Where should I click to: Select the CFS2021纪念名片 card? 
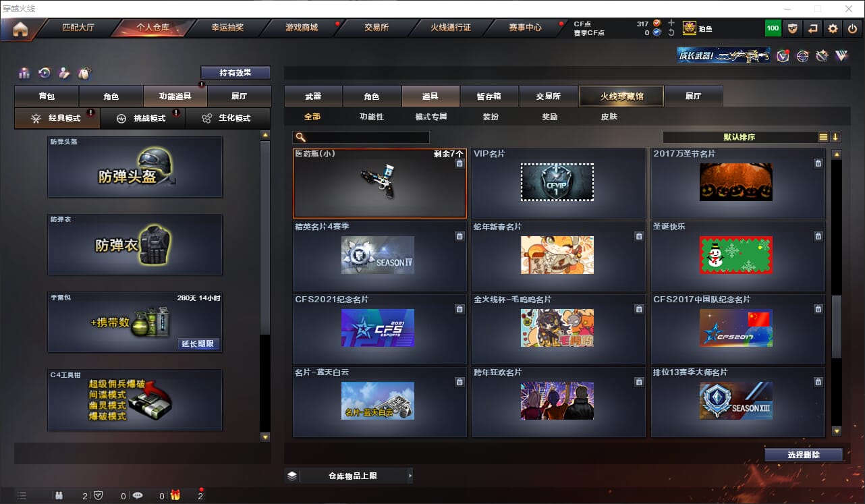[x=380, y=329]
